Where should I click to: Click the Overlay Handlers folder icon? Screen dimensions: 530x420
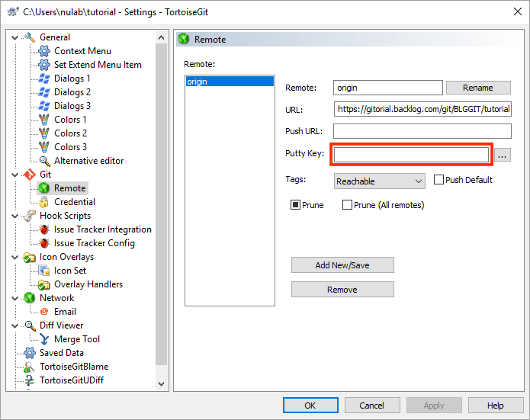click(x=44, y=284)
